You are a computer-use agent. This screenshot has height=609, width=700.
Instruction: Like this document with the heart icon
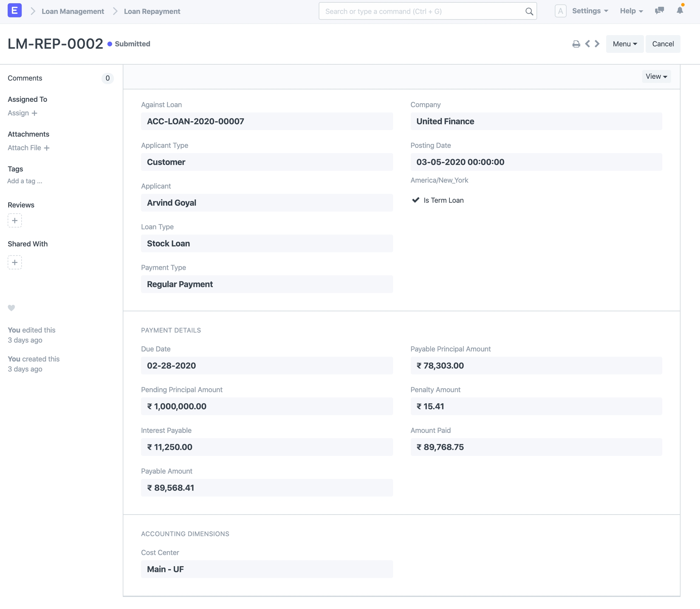pos(12,308)
